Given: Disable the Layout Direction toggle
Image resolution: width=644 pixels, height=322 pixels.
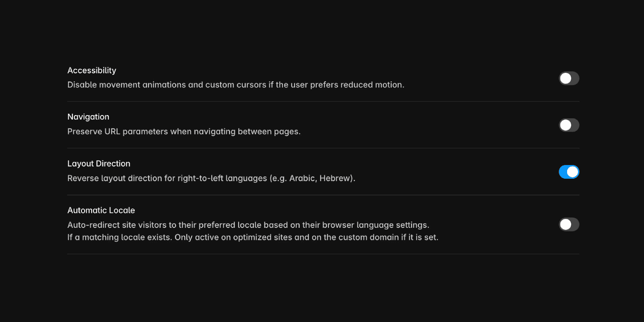Looking at the screenshot, I should [x=569, y=172].
